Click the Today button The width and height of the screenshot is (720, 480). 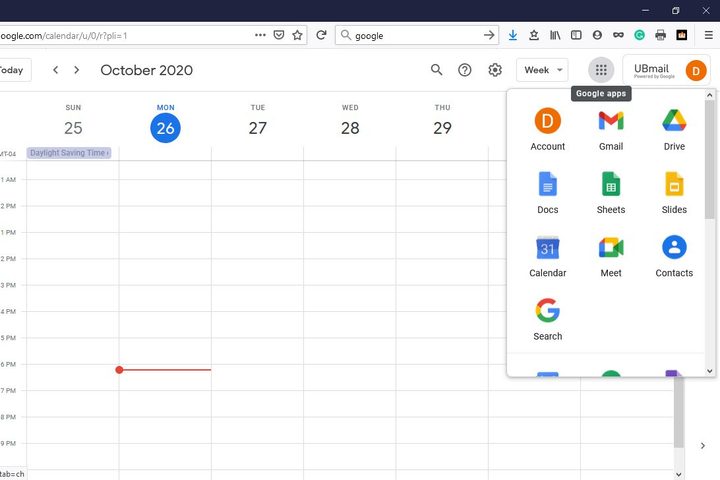click(14, 70)
